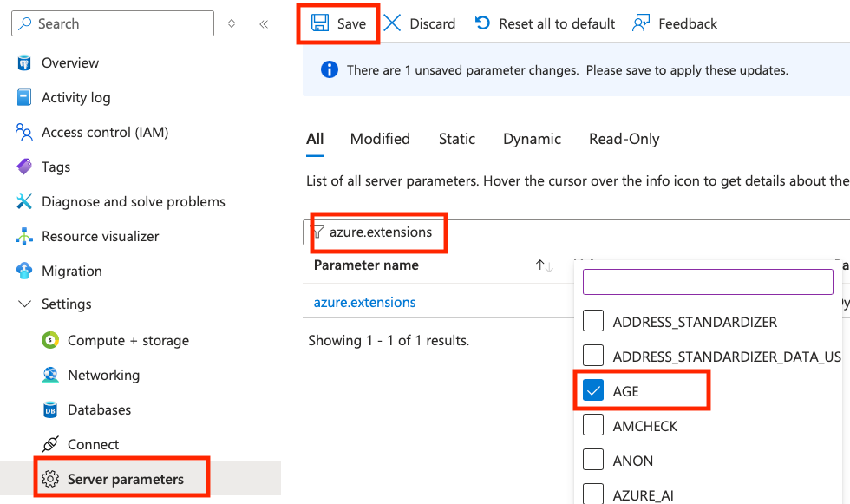Click the Discard X icon

point(392,23)
